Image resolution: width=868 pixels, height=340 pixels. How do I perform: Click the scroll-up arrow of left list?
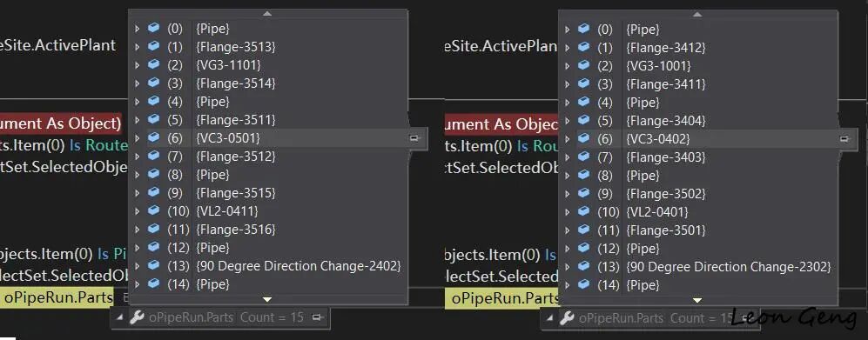(267, 13)
